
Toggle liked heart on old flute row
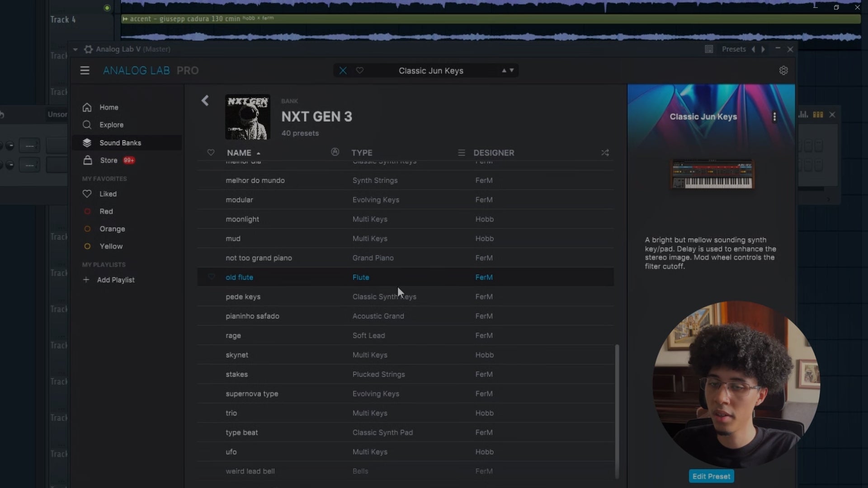(x=211, y=277)
